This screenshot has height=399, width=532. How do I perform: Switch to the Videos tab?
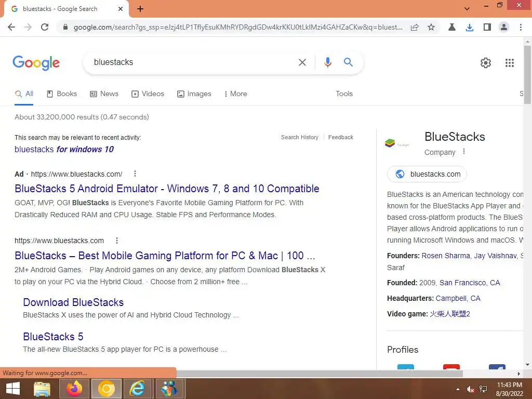pyautogui.click(x=148, y=94)
